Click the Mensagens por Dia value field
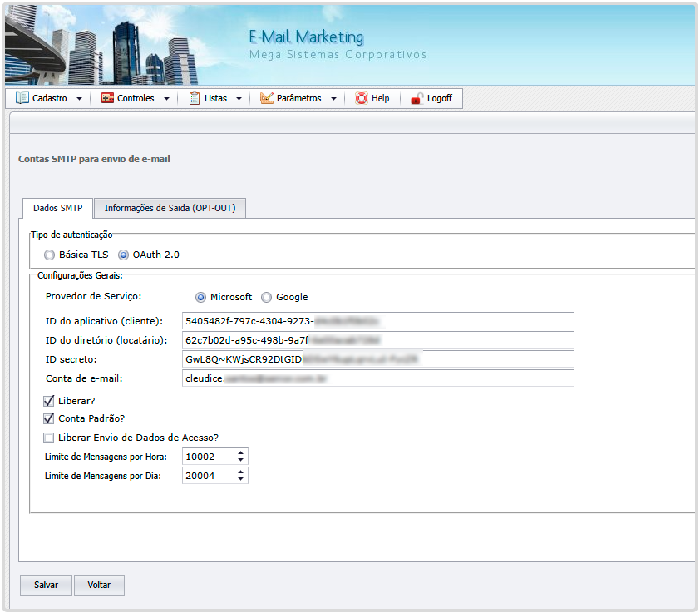The height and width of the screenshot is (613, 700). pyautogui.click(x=209, y=476)
